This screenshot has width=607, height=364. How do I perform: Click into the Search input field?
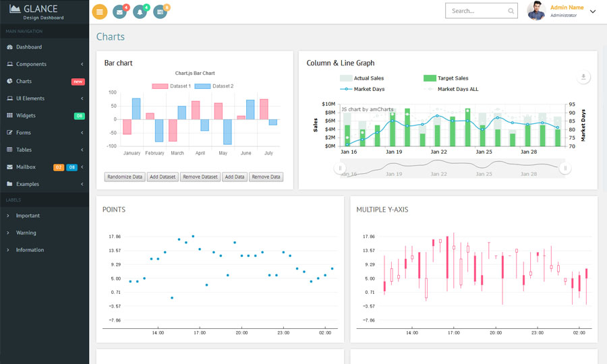click(475, 11)
